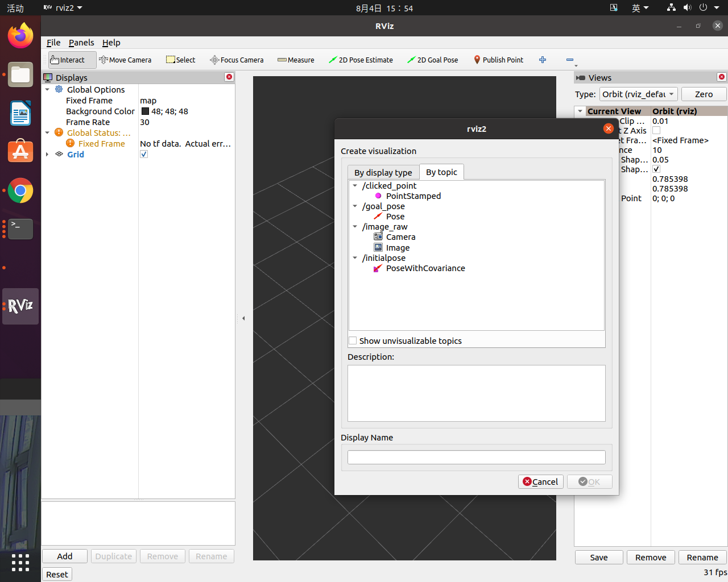Collapse the /image_raw topic

coord(355,226)
